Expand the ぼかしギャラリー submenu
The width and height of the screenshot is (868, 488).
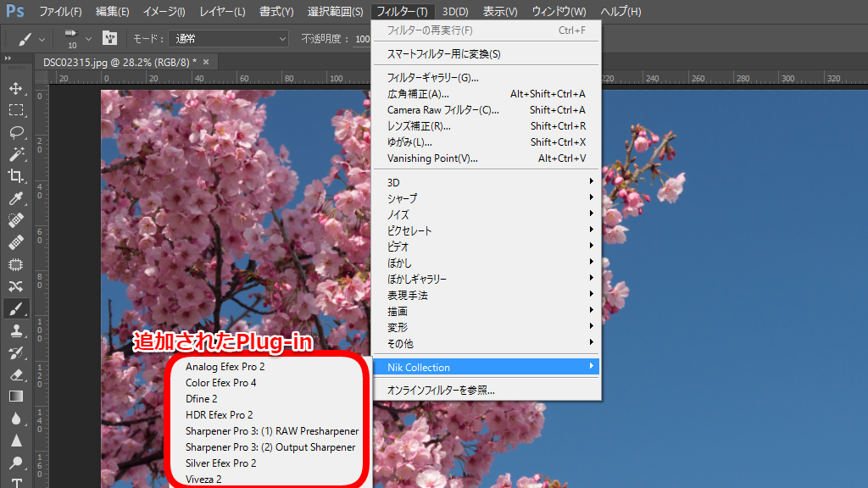coord(486,279)
